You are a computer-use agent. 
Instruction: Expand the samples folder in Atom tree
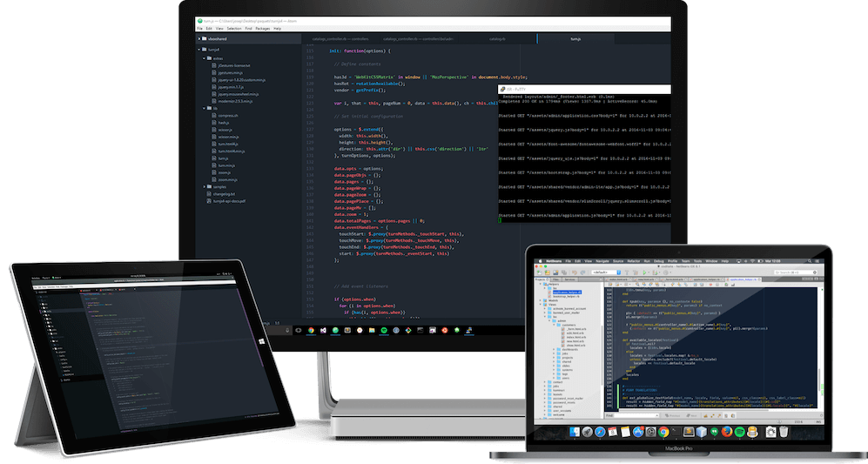click(204, 187)
